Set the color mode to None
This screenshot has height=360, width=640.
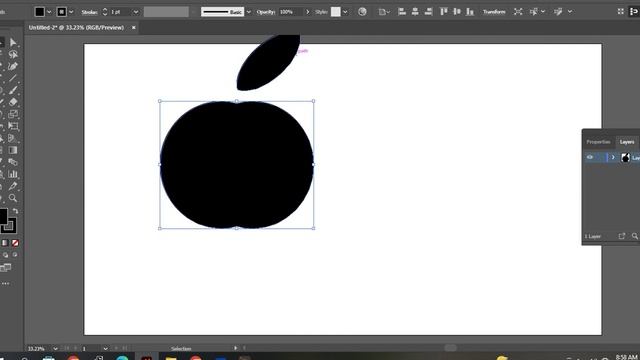point(15,243)
